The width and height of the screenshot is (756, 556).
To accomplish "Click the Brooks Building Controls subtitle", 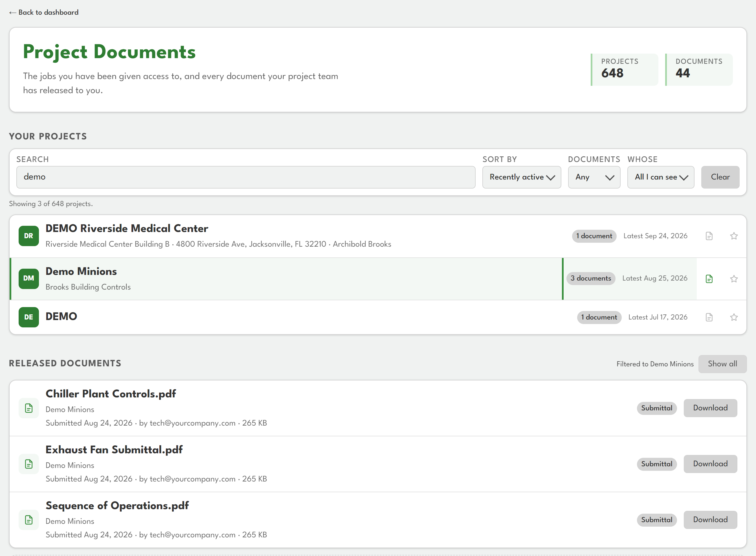I will click(88, 287).
